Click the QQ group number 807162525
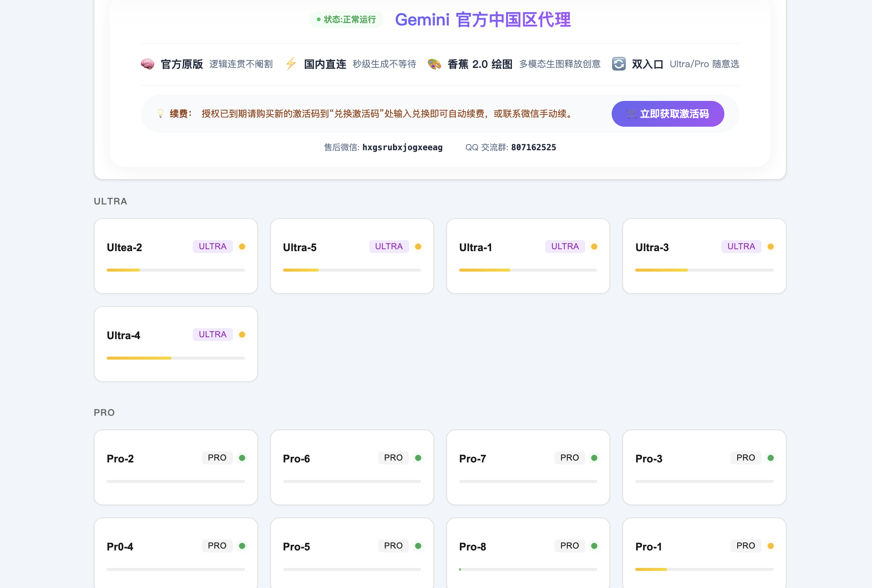 point(533,148)
